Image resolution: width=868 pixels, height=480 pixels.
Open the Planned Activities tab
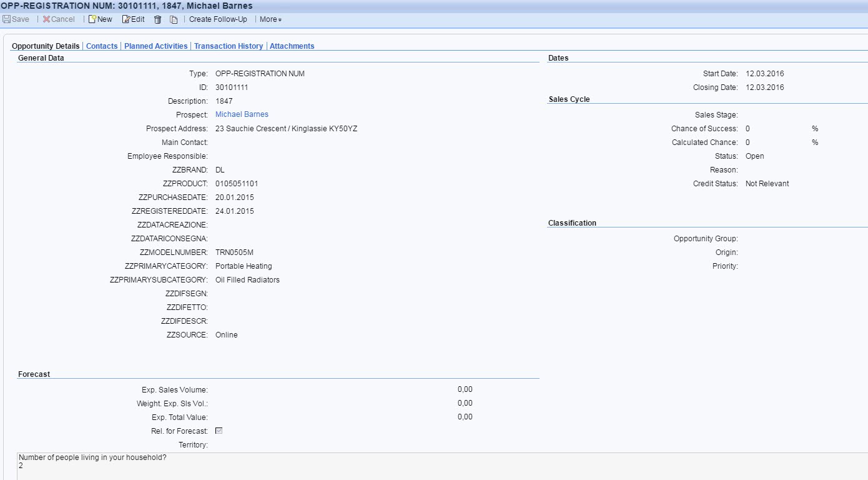[155, 46]
